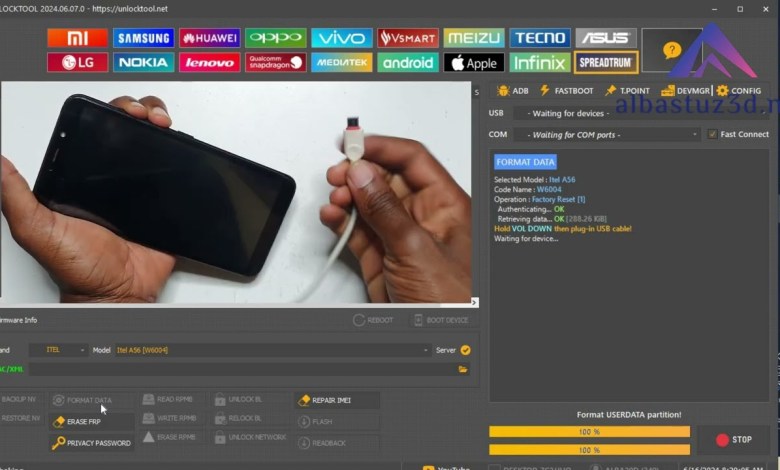780x470 pixels.
Task: Toggle the Server check indicator
Action: [x=465, y=350]
